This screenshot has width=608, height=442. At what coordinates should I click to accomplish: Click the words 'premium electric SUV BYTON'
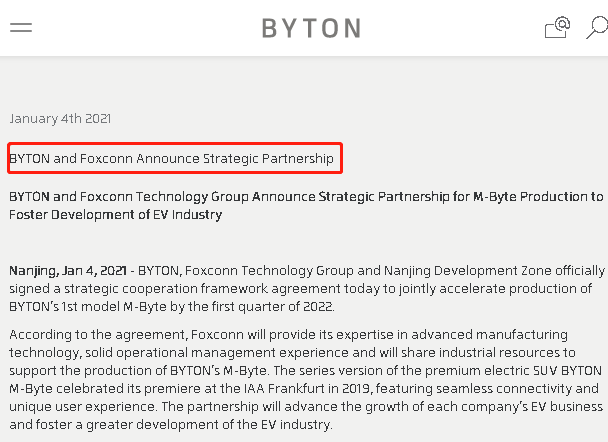[x=518, y=371]
